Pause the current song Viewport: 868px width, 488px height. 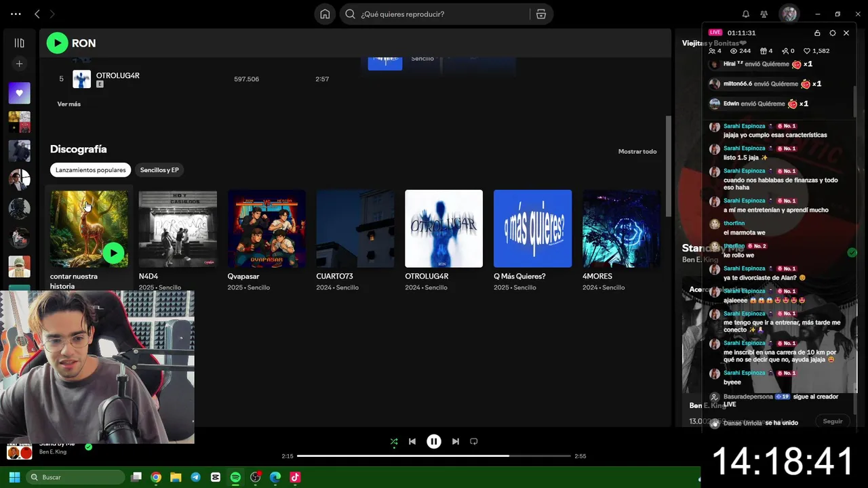[434, 441]
